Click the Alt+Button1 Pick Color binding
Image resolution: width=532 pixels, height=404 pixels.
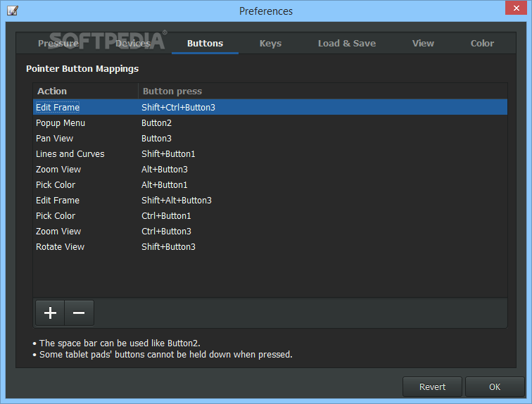pyautogui.click(x=165, y=185)
